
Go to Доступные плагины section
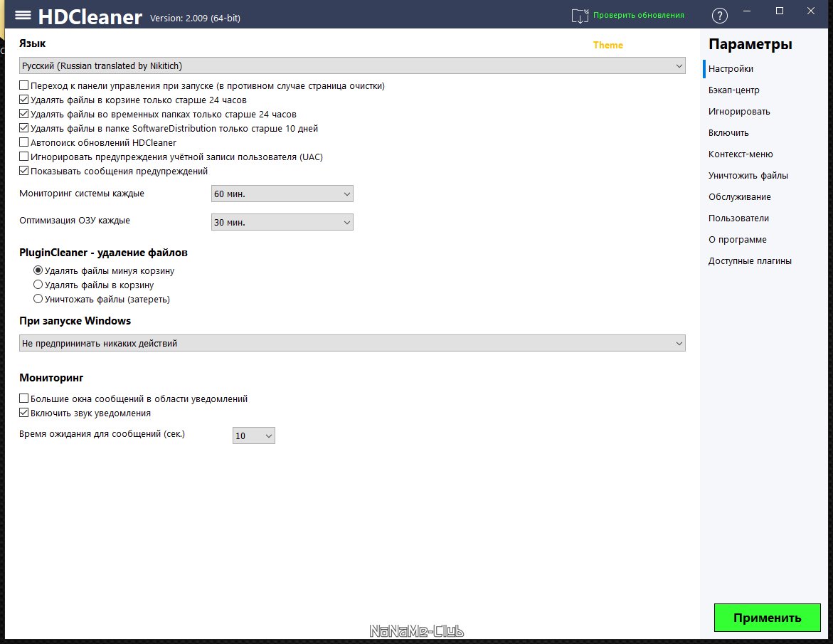coord(750,261)
